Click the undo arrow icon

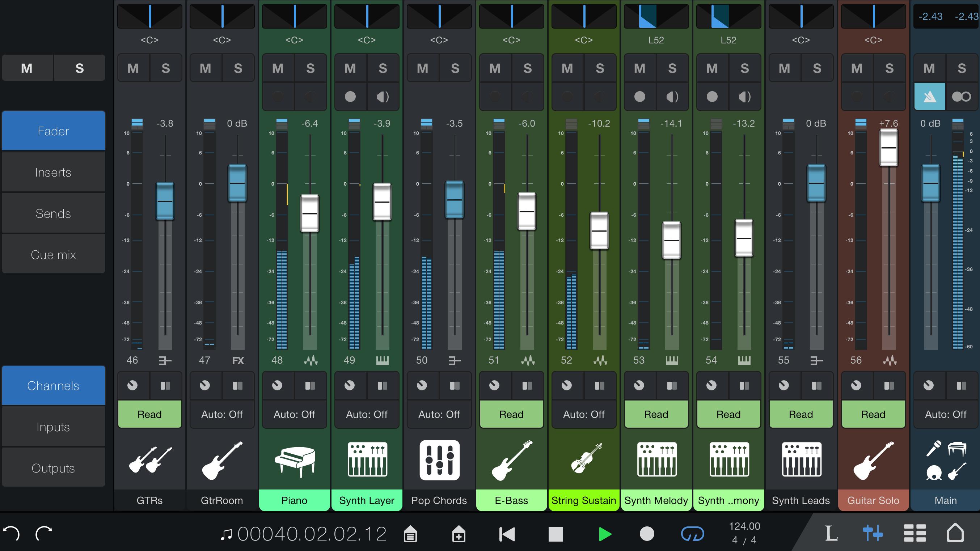(x=12, y=534)
